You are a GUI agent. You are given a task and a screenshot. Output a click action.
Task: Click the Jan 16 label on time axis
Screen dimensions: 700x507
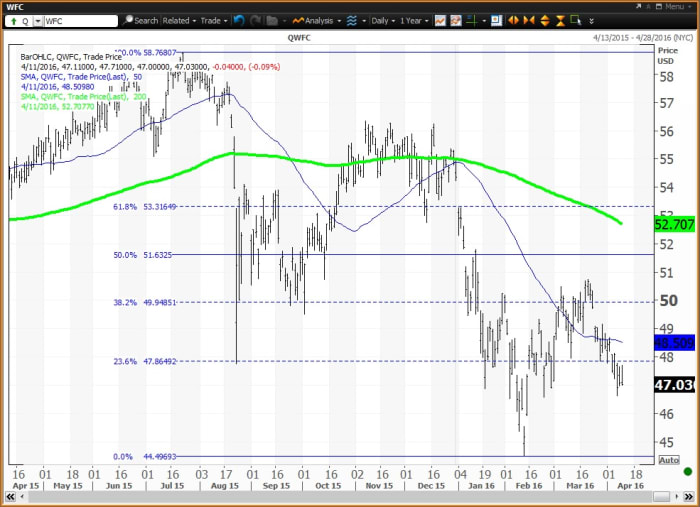(481, 486)
